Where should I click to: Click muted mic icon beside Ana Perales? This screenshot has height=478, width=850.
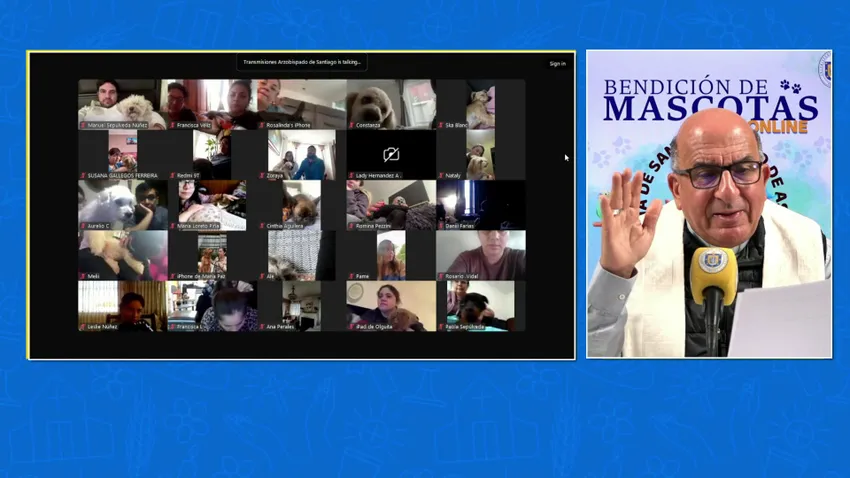[x=262, y=327]
